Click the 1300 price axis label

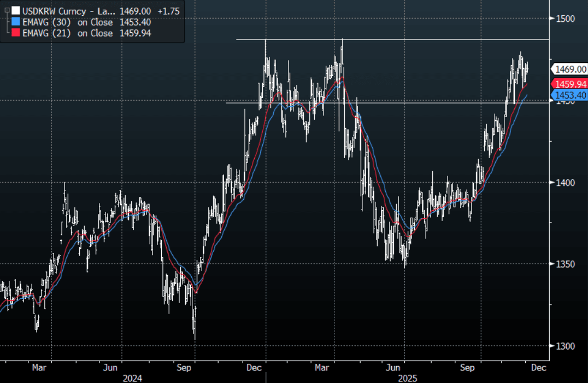click(x=566, y=346)
